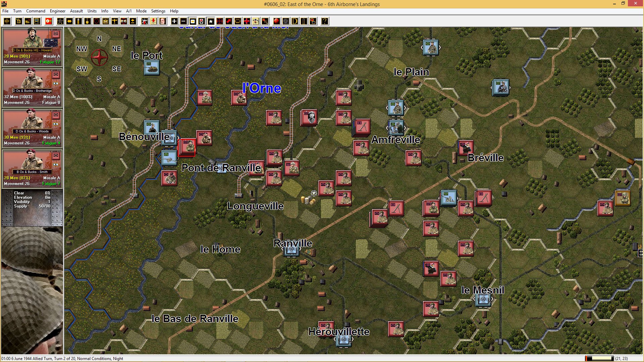This screenshot has width=644, height=362.
Task: Open the Info menu
Action: (105, 11)
